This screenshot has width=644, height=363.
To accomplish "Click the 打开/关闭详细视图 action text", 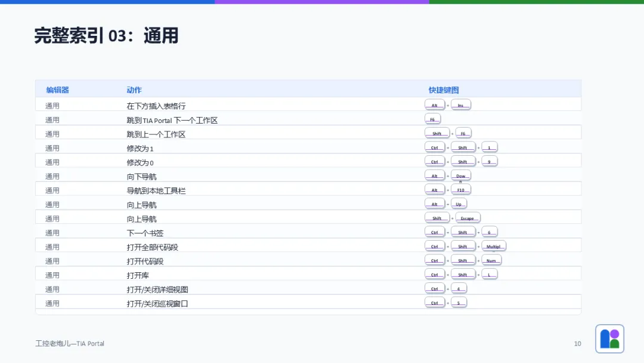I will coord(157,290).
